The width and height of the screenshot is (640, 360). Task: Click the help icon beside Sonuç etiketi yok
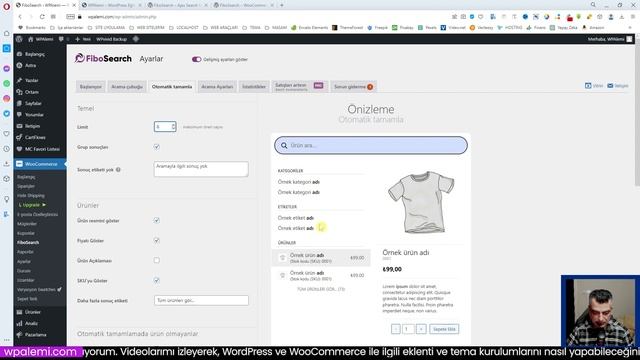click(x=118, y=169)
